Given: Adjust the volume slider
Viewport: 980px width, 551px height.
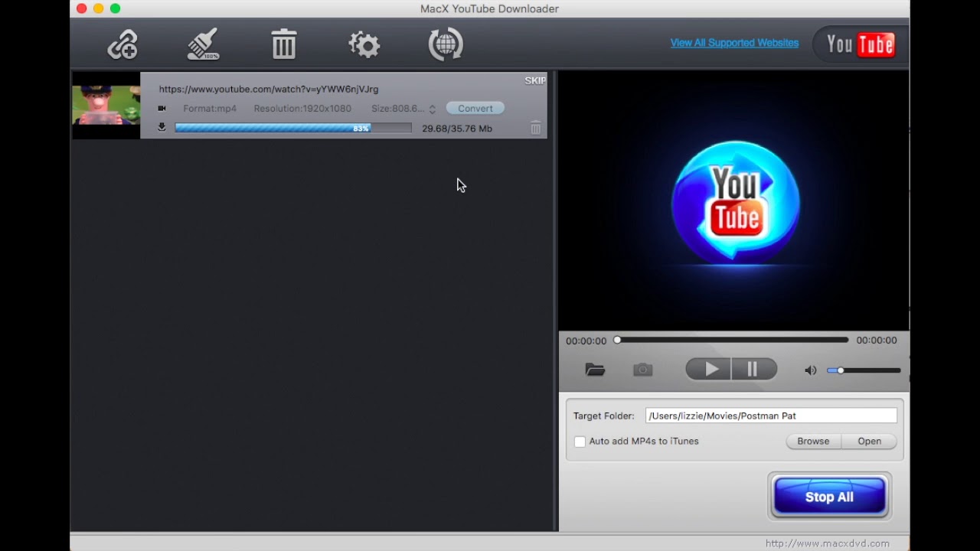Looking at the screenshot, I should click(x=864, y=370).
